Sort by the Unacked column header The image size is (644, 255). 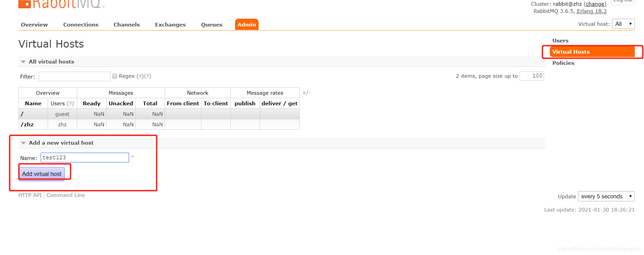point(121,103)
